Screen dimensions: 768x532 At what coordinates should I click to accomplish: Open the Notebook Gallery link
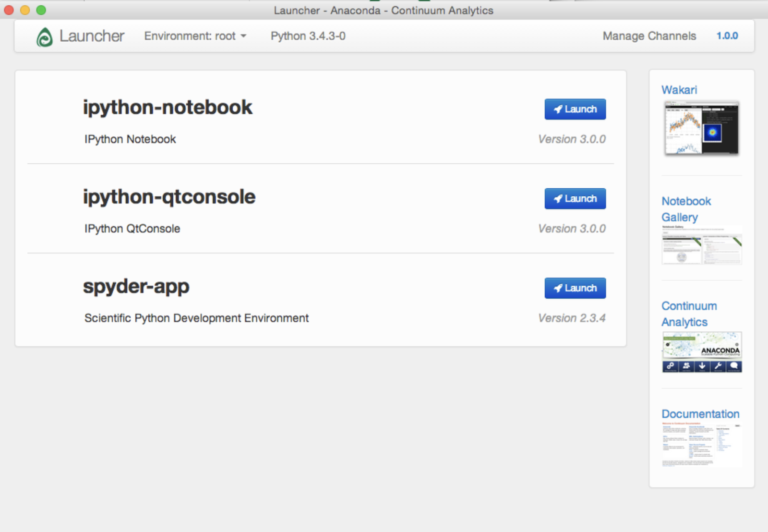coord(686,209)
